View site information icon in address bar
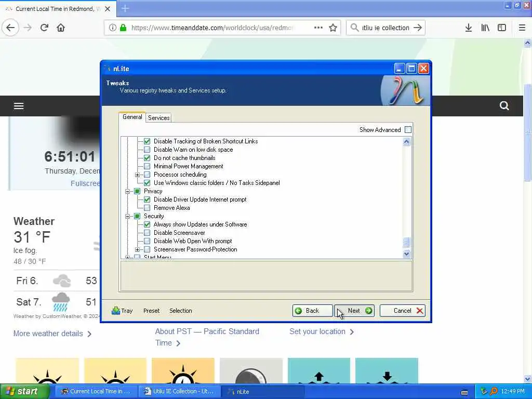The image size is (532, 399). pyautogui.click(x=113, y=28)
